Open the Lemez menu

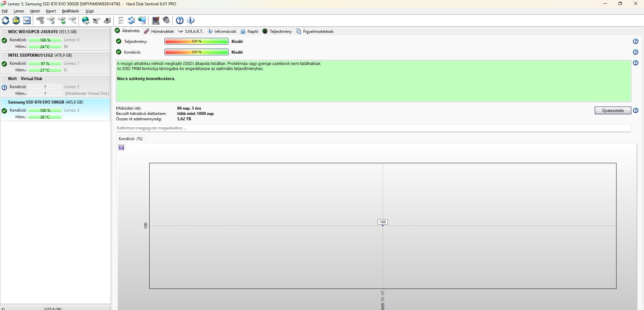19,11
